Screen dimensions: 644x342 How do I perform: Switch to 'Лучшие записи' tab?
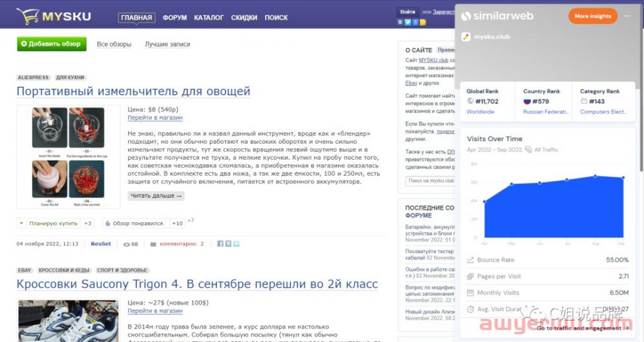(167, 44)
